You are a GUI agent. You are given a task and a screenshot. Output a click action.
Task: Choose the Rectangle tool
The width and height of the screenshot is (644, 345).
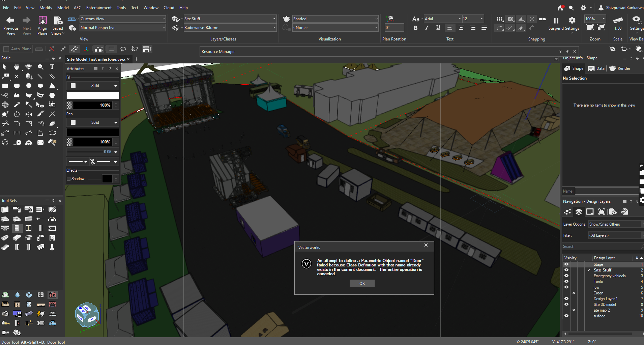(x=5, y=85)
